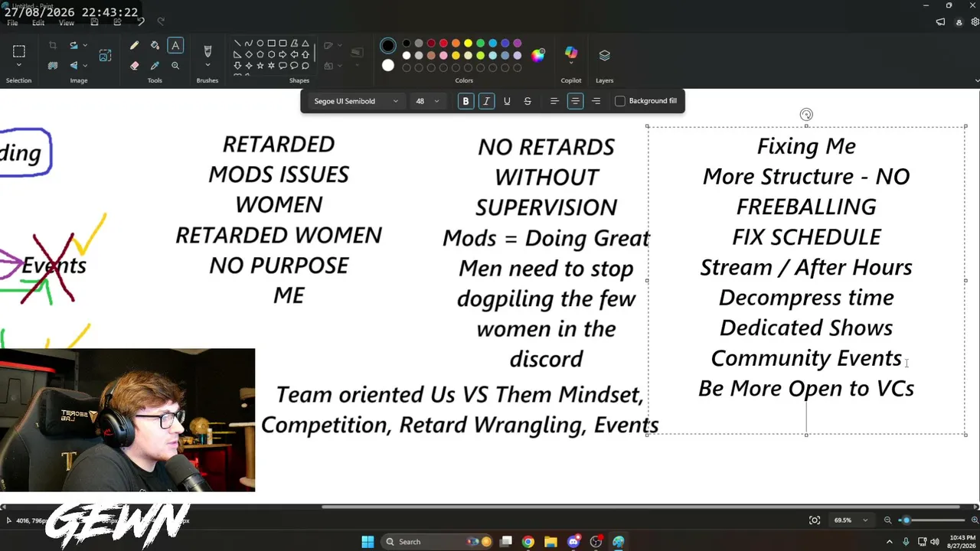Screen dimensions: 980x551
Task: Click the Share icon in title bar
Action: [x=117, y=22]
